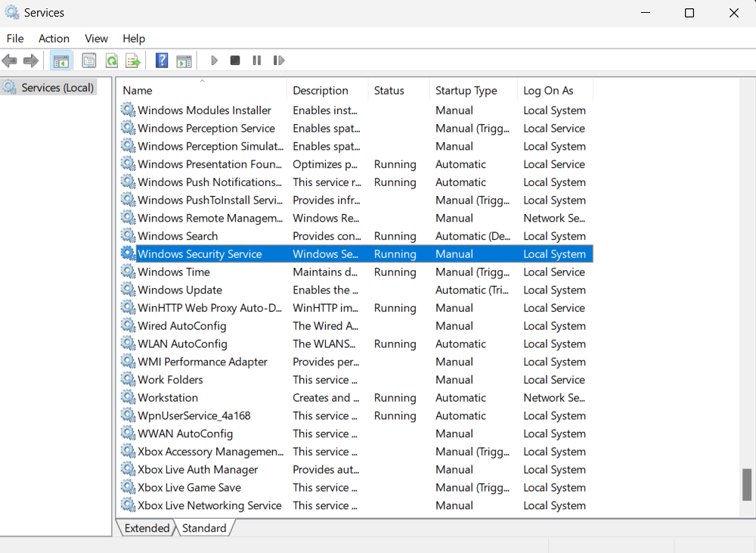Refresh the services list
The height and width of the screenshot is (553, 756).
(111, 61)
